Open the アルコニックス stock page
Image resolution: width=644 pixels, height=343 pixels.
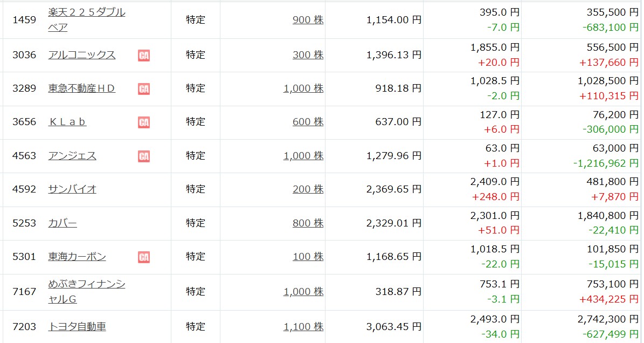click(82, 54)
